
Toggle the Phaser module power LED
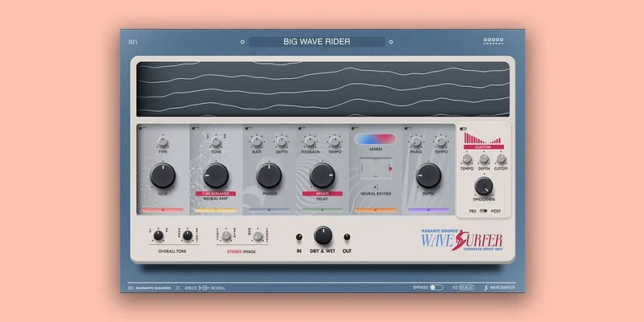pyautogui.click(x=247, y=128)
